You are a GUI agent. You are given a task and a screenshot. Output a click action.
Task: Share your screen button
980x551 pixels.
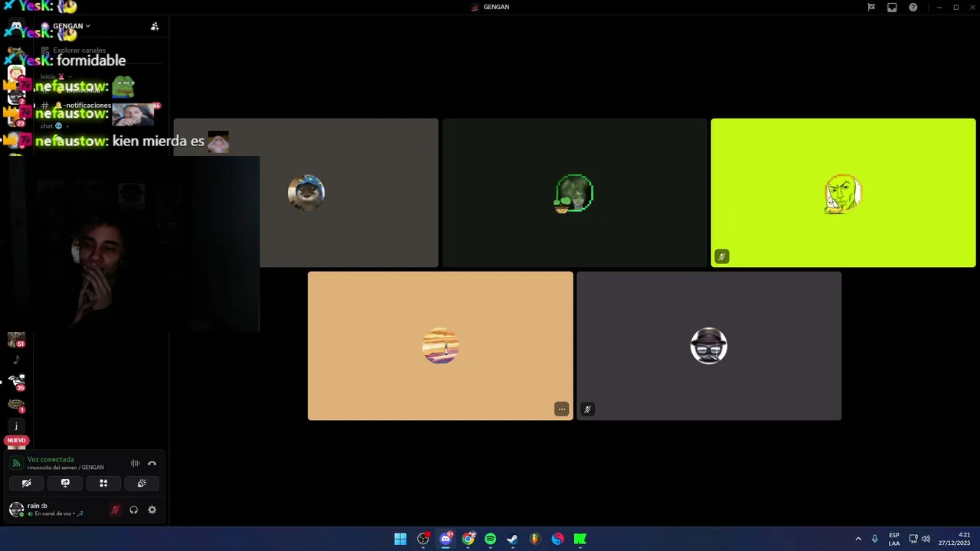click(x=65, y=483)
